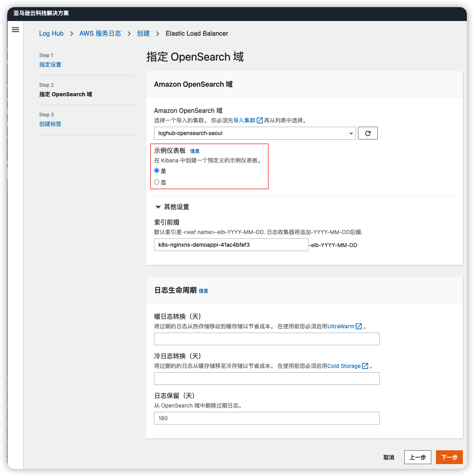474x476 pixels.
Task: Click the 上一步 button
Action: point(418,457)
